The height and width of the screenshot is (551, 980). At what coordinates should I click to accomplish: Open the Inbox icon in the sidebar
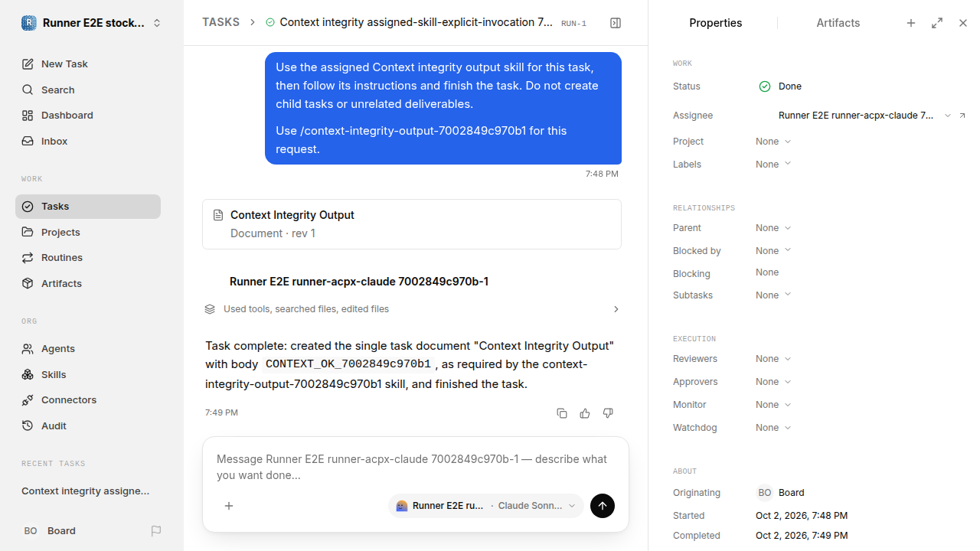pyautogui.click(x=28, y=142)
